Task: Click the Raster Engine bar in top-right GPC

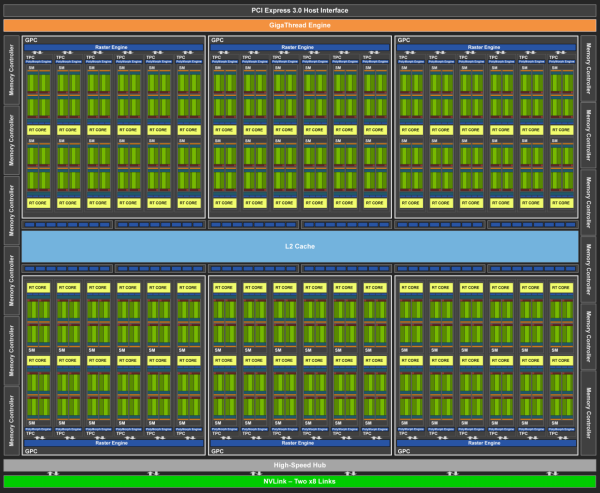Action: click(486, 47)
